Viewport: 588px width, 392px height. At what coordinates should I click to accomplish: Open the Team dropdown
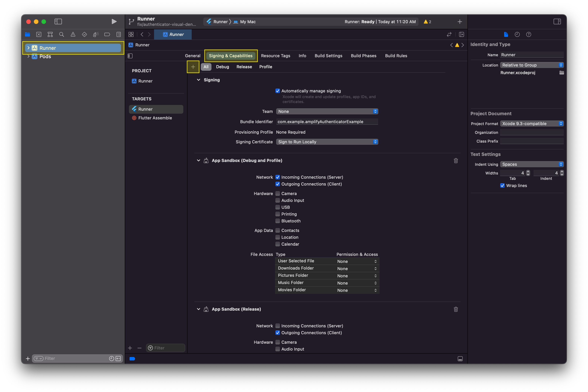[327, 112]
